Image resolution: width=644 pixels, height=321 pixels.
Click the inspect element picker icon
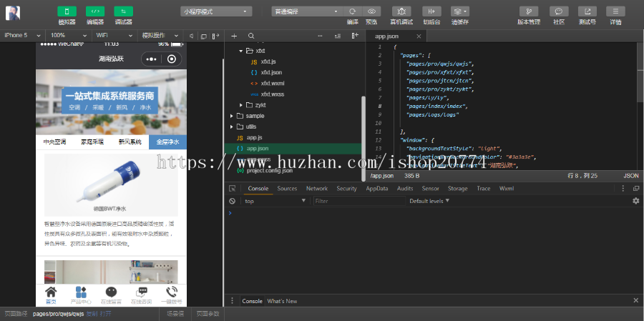[233, 189]
